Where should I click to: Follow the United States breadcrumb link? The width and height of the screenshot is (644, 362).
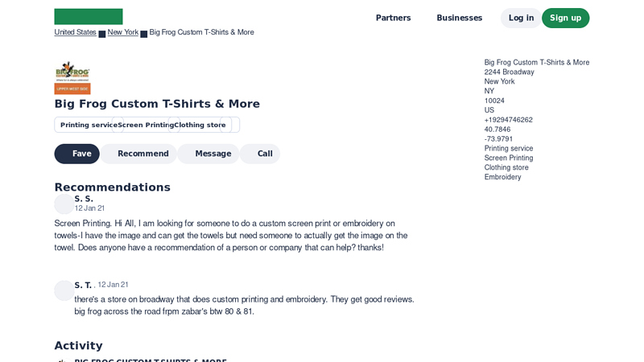(75, 32)
